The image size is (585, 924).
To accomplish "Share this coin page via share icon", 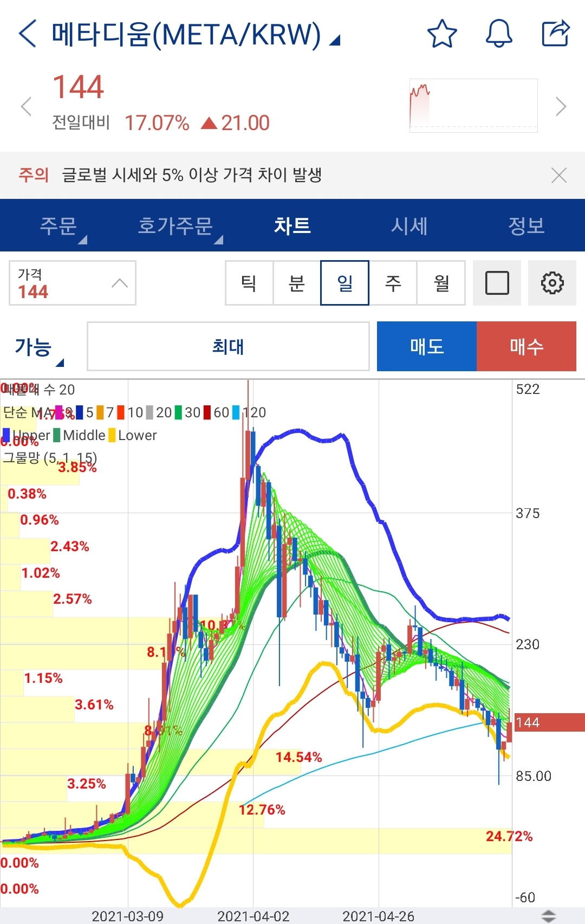I will pos(556,34).
